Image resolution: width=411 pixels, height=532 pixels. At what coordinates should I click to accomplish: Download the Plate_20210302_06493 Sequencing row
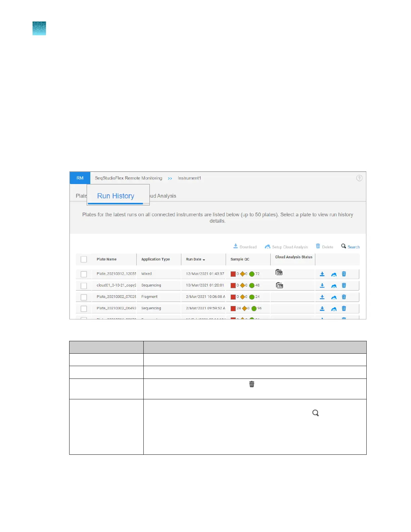click(x=322, y=309)
